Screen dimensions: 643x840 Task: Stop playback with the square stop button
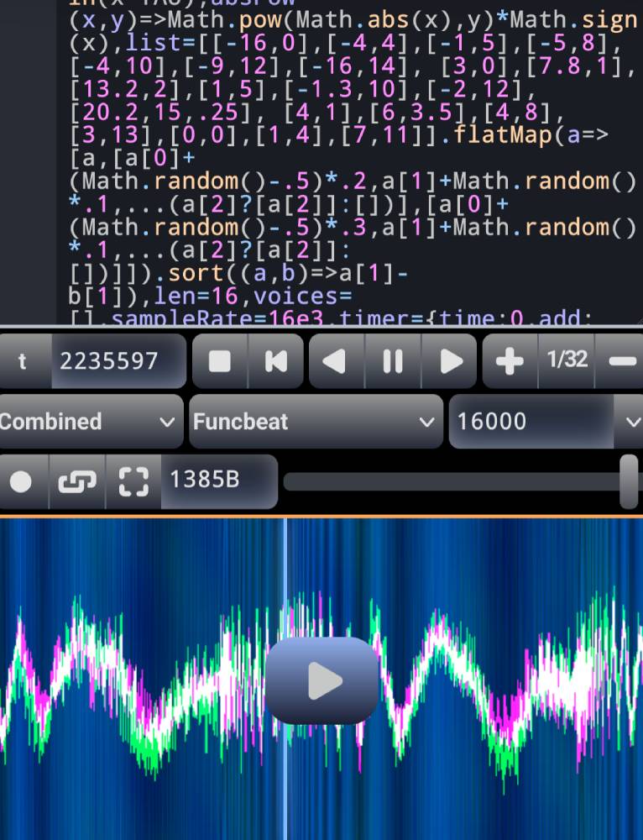point(220,361)
